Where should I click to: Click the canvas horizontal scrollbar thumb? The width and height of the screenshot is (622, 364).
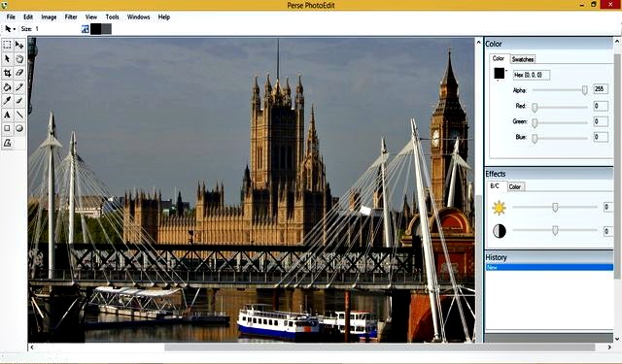tap(380, 347)
